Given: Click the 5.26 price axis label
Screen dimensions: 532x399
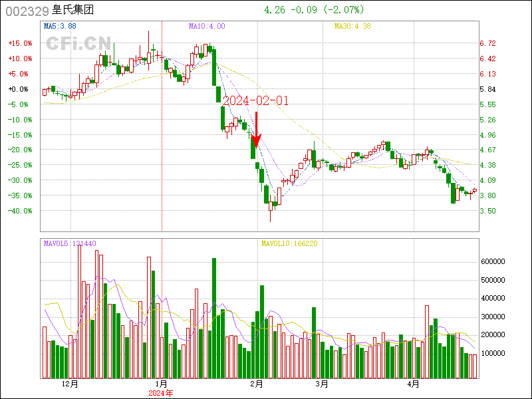Looking at the screenshot, I should tap(487, 120).
